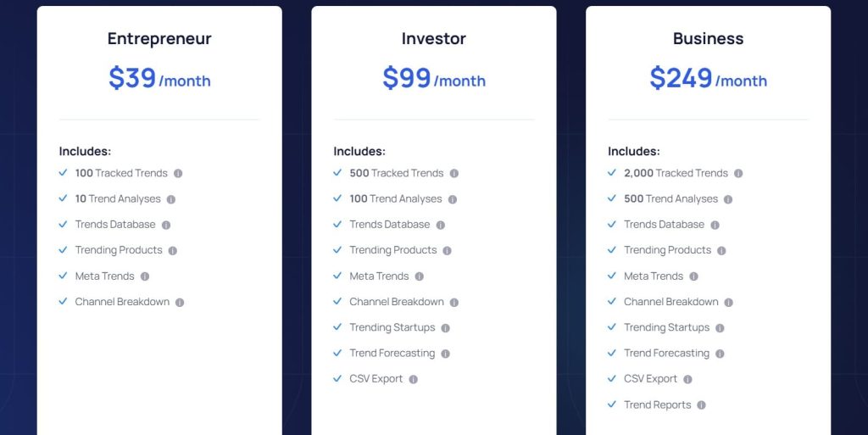Click checkmark beside Business Trend Forecasting

(x=612, y=353)
